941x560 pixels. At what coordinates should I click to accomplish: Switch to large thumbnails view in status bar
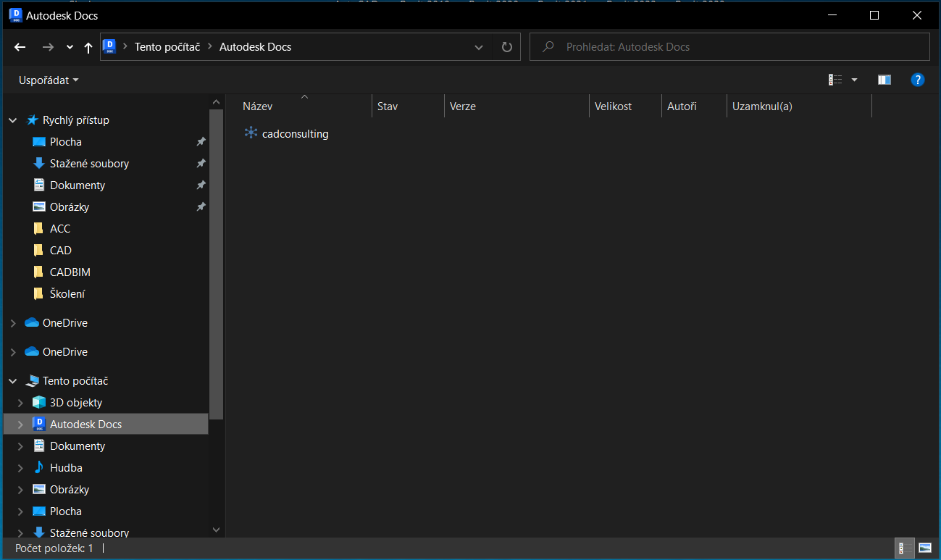tap(924, 548)
